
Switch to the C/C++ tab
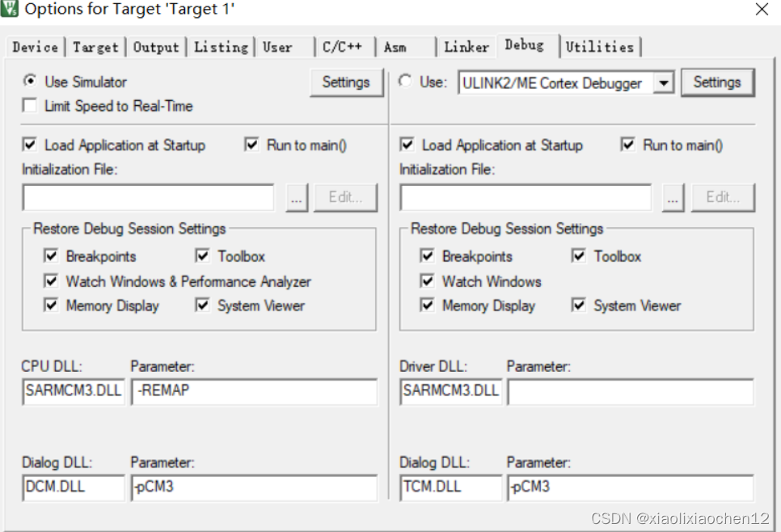[345, 48]
